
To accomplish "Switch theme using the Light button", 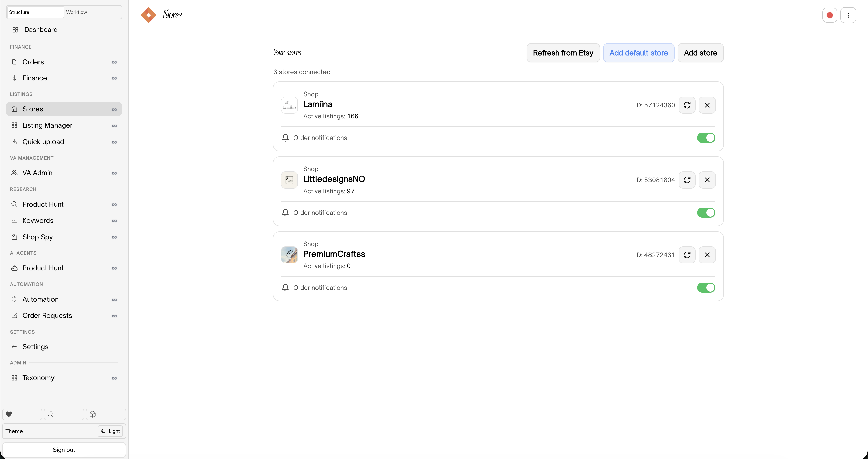I will tap(110, 431).
